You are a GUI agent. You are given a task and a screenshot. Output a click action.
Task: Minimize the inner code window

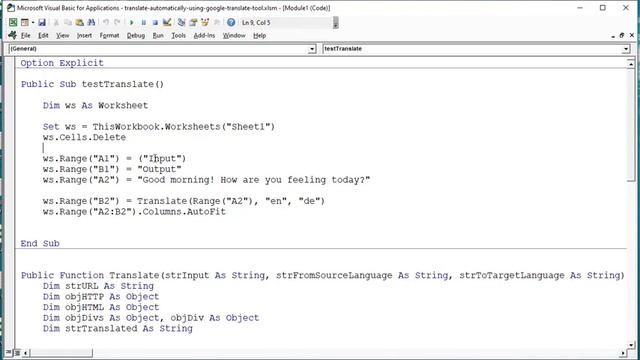[x=613, y=36]
